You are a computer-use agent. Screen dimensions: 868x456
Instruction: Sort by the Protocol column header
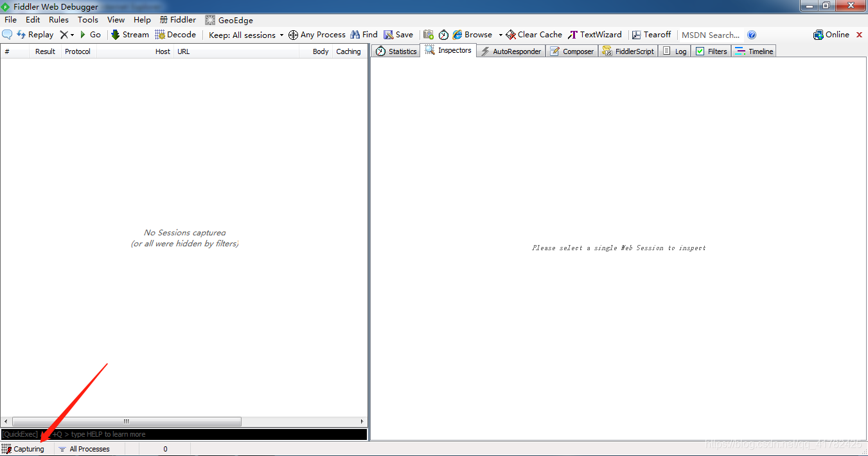[78, 51]
